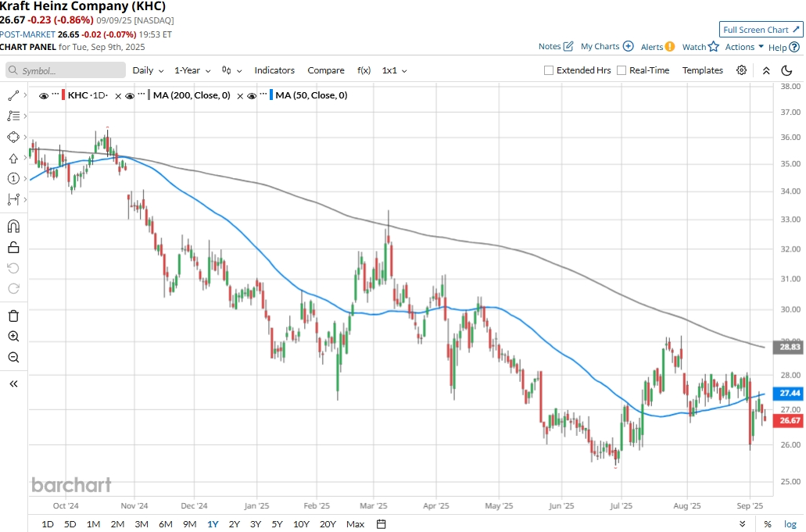The height and width of the screenshot is (532, 806).
Task: Select the geometric shapes drawing tool
Action: pyautogui.click(x=13, y=137)
